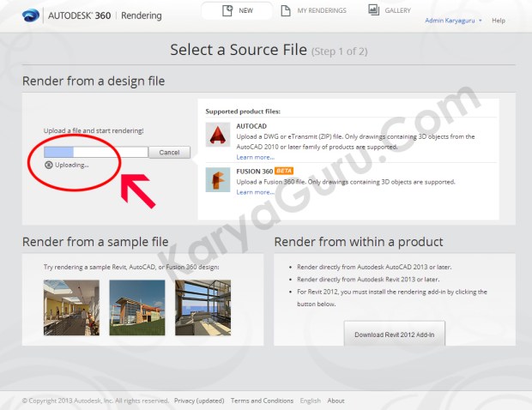Click the Uploading status icon
Screen dimensions: 532x410
pyautogui.click(x=49, y=165)
